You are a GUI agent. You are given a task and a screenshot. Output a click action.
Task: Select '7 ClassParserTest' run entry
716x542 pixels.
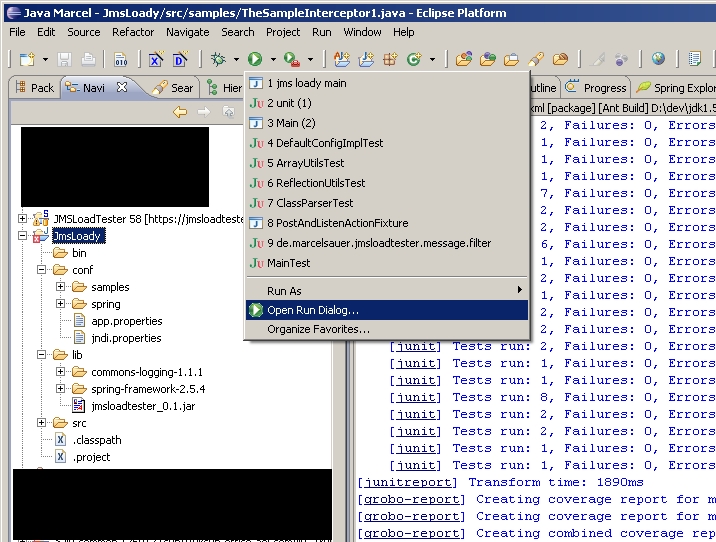pos(387,203)
